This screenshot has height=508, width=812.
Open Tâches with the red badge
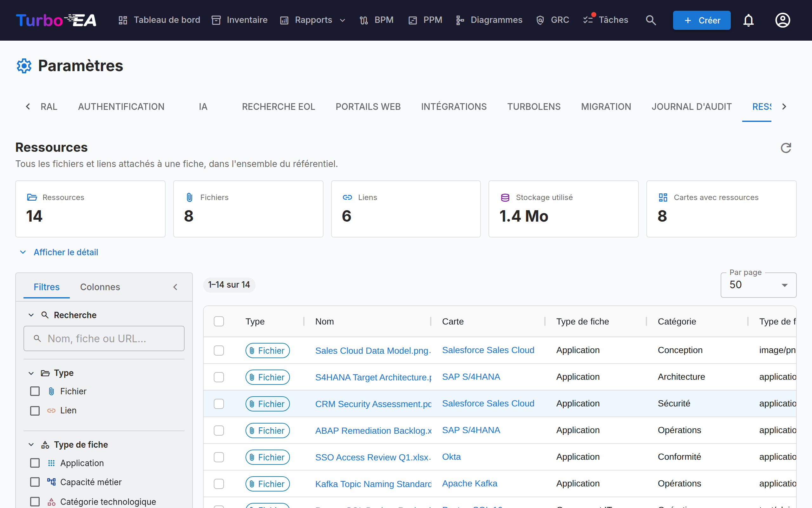(605, 20)
